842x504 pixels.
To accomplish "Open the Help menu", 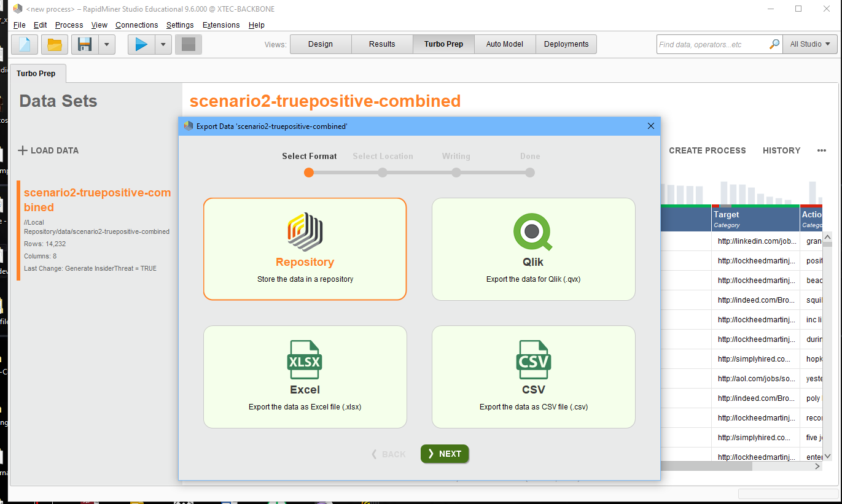I will (257, 25).
